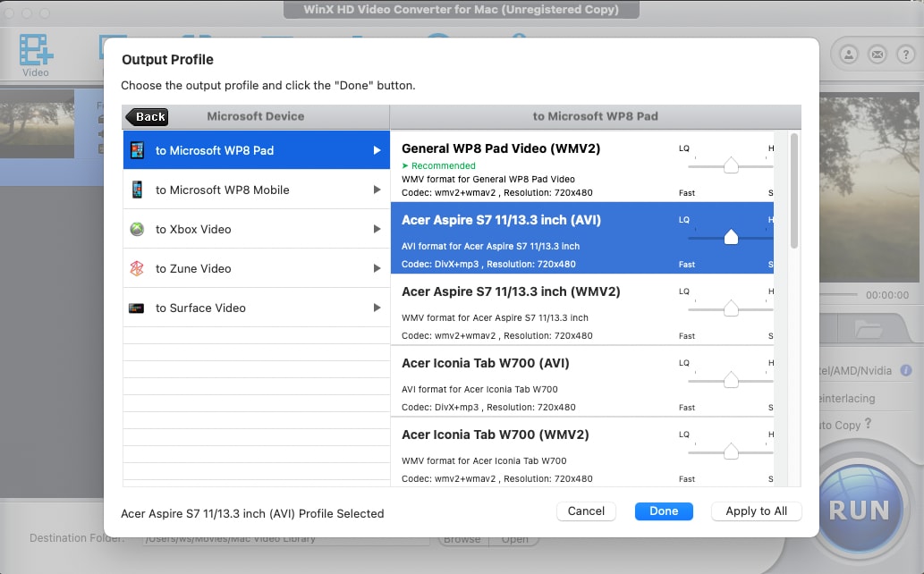The image size is (924, 574).
Task: Expand the to Zune Video arrow
Action: pyautogui.click(x=377, y=269)
